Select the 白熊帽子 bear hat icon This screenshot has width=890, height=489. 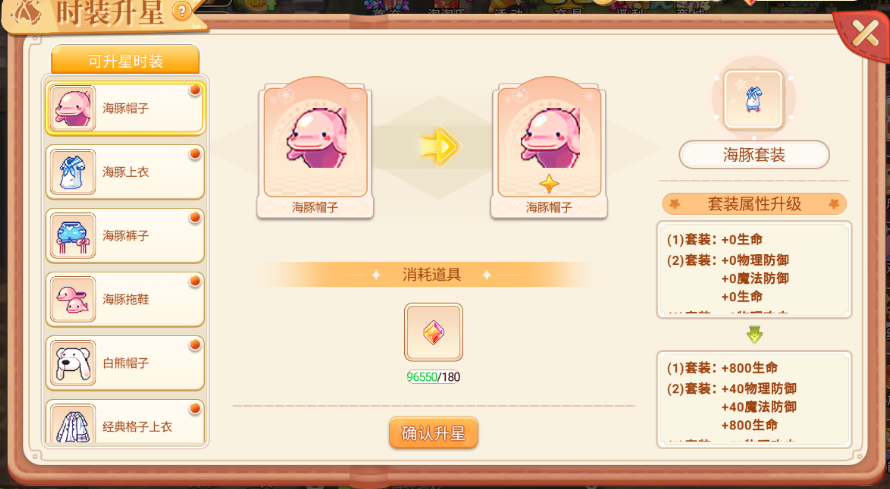point(73,362)
